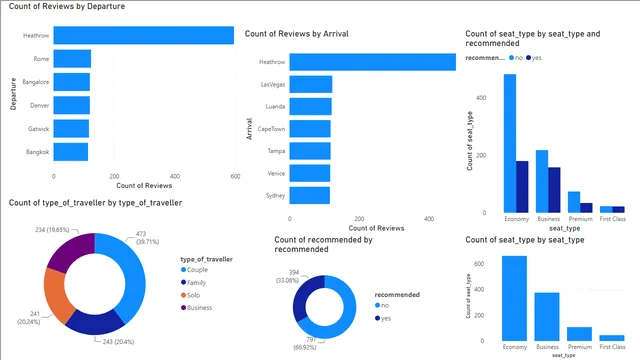640x360 pixels.
Task: Select the Couple legend color dot
Action: click(183, 270)
